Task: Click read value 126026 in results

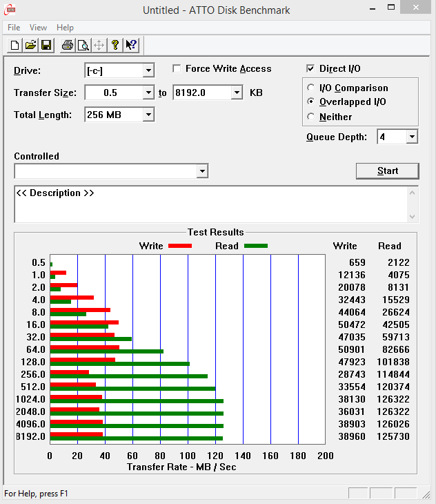Action: 393,424
